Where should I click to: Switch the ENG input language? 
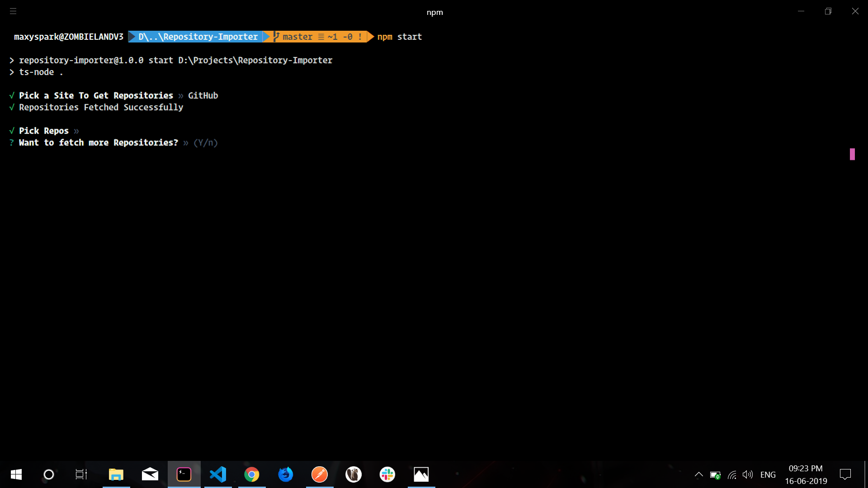[768, 474]
